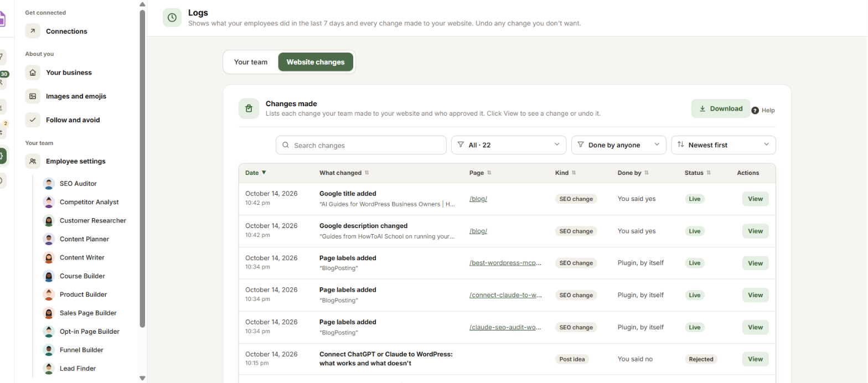View the Google title added change

pyautogui.click(x=755, y=199)
